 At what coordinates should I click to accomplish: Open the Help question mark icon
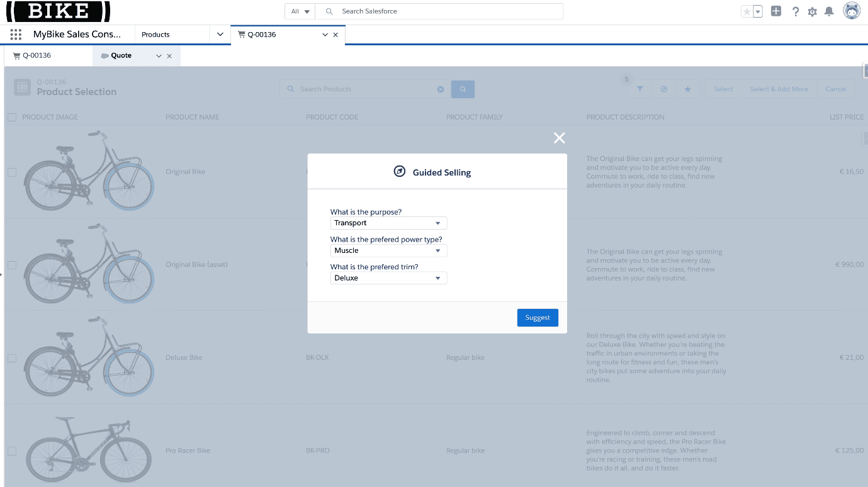pyautogui.click(x=796, y=11)
